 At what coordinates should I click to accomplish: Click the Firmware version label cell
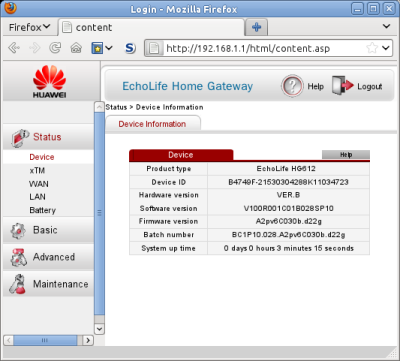coord(169,221)
